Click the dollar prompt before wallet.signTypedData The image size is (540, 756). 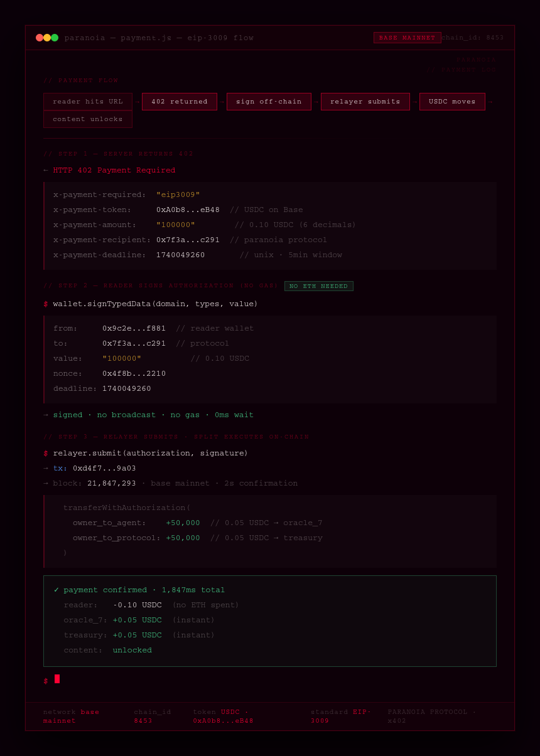(x=45, y=304)
